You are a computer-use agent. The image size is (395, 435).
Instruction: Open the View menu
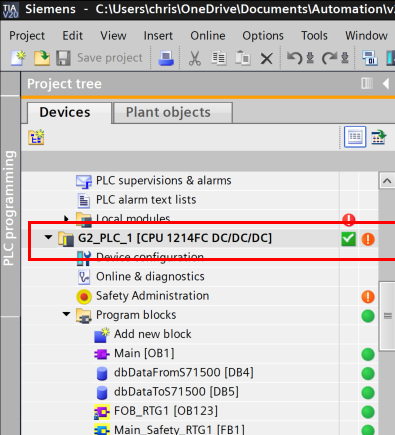tap(113, 35)
